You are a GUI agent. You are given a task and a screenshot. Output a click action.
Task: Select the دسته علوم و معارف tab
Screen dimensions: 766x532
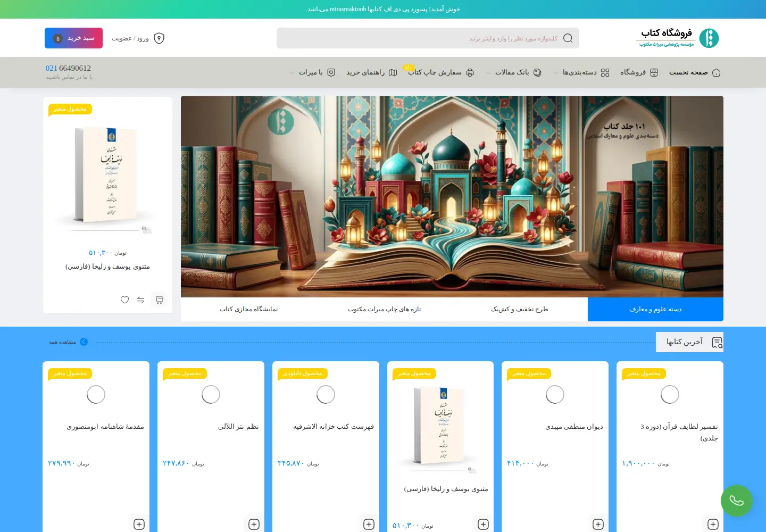(655, 309)
